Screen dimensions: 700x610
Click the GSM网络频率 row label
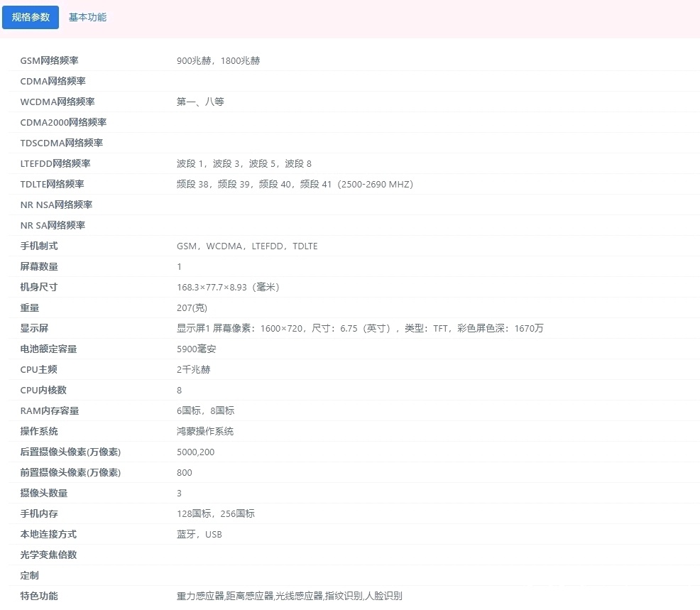[49, 61]
